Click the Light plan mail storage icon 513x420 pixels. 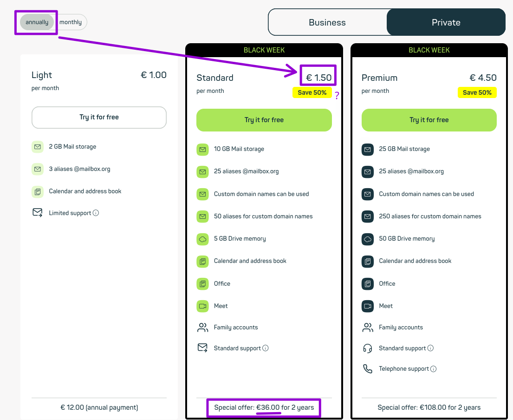[37, 147]
